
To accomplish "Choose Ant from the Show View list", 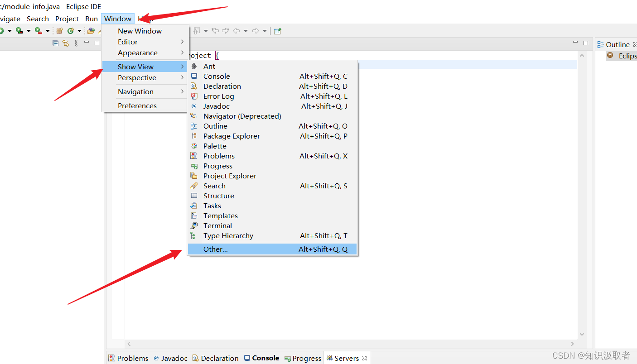I will point(272,66).
